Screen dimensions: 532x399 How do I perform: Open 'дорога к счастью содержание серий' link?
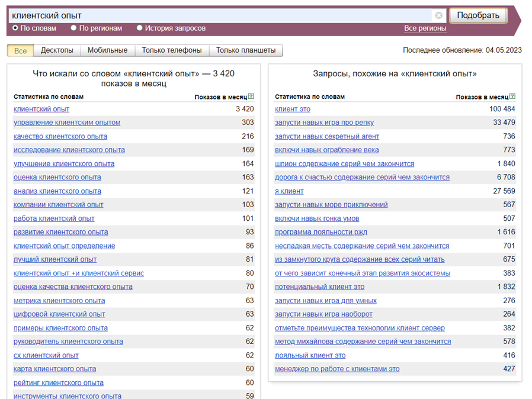pos(362,177)
